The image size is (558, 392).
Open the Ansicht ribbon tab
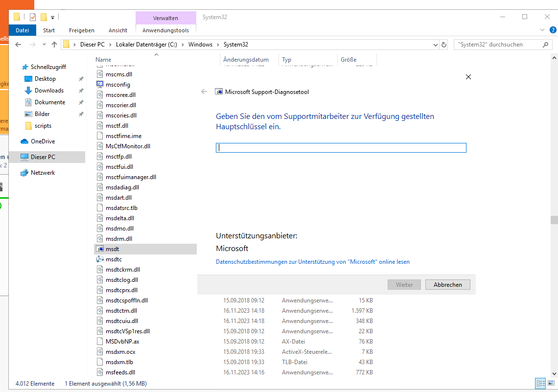tap(118, 30)
